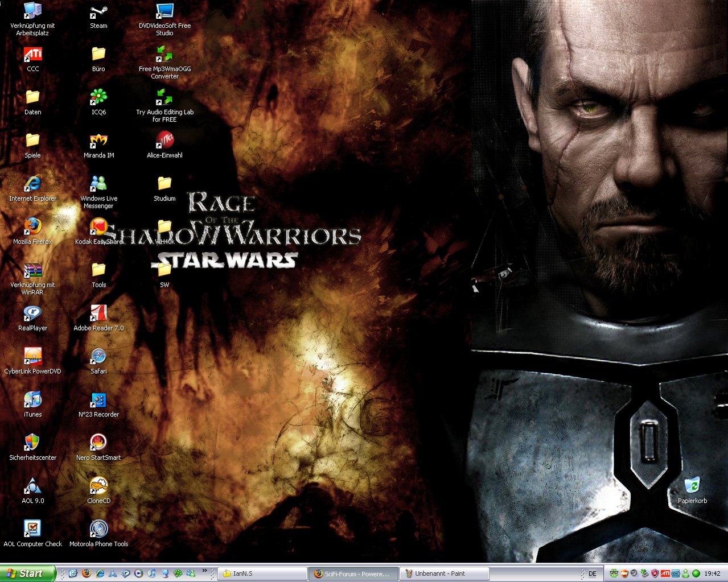Open the Papierkorb recycle bin

(692, 486)
